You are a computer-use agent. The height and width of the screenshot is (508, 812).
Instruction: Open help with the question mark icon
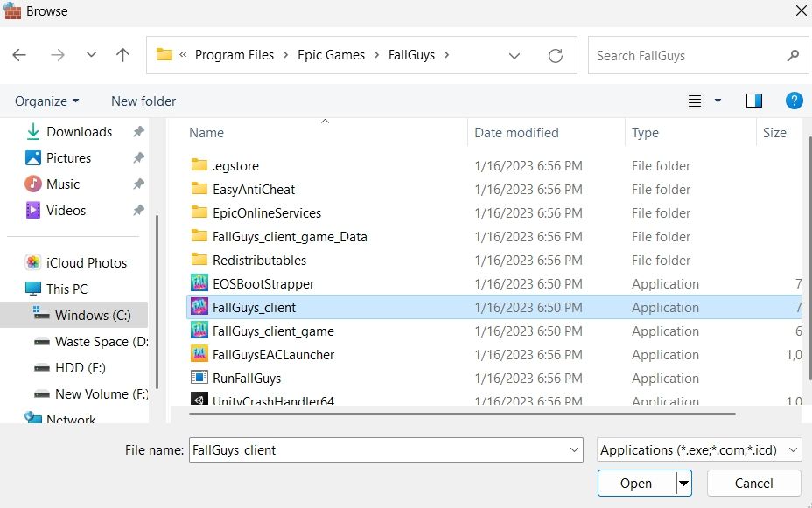coord(794,101)
